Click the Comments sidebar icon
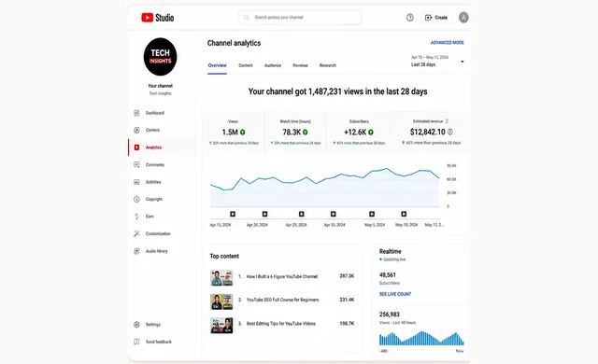The height and width of the screenshot is (364, 598). [136, 165]
